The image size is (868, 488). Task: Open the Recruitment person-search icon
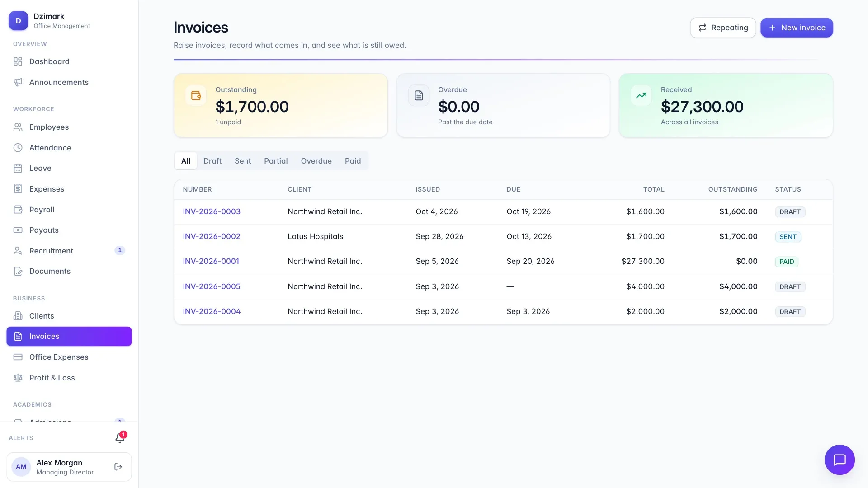18,251
